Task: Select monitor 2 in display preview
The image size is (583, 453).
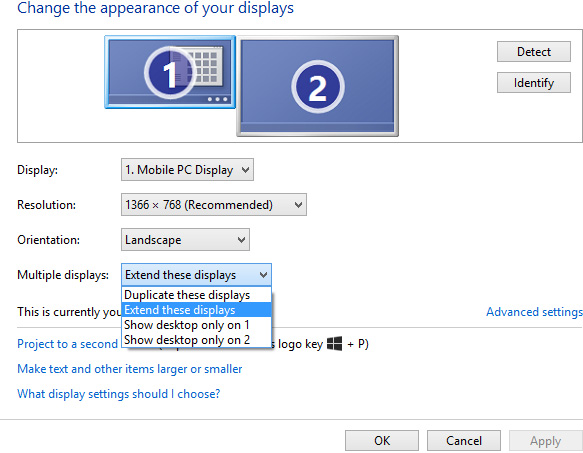Action: coord(318,86)
